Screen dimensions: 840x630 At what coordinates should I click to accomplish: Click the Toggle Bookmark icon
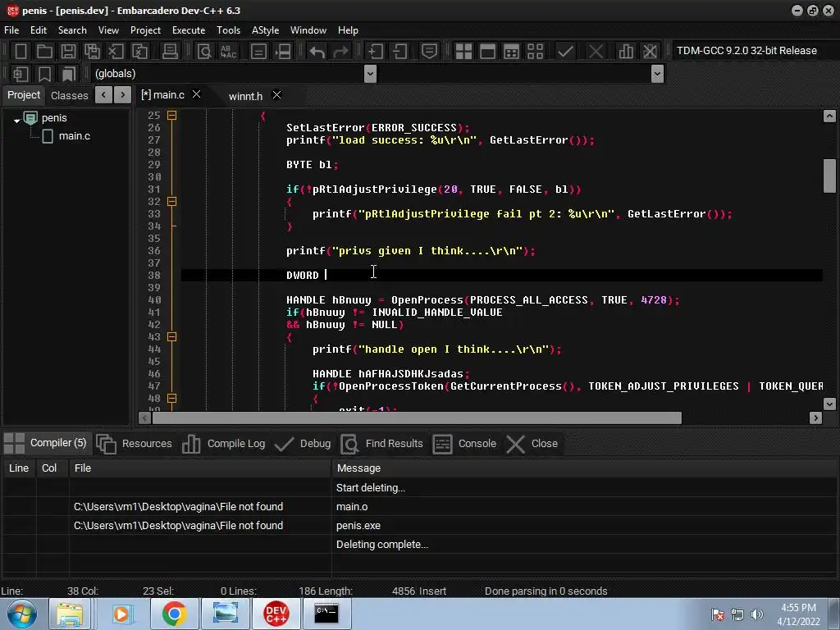pyautogui.click(x=44, y=74)
